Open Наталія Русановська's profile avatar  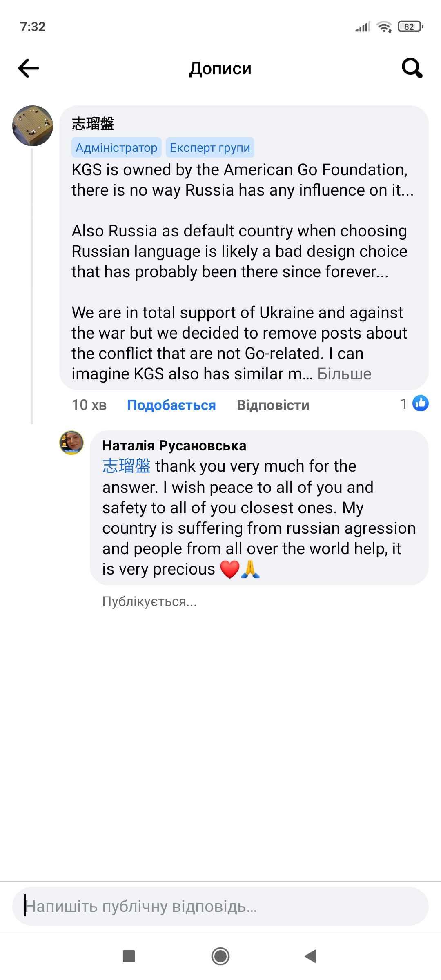coord(71,443)
